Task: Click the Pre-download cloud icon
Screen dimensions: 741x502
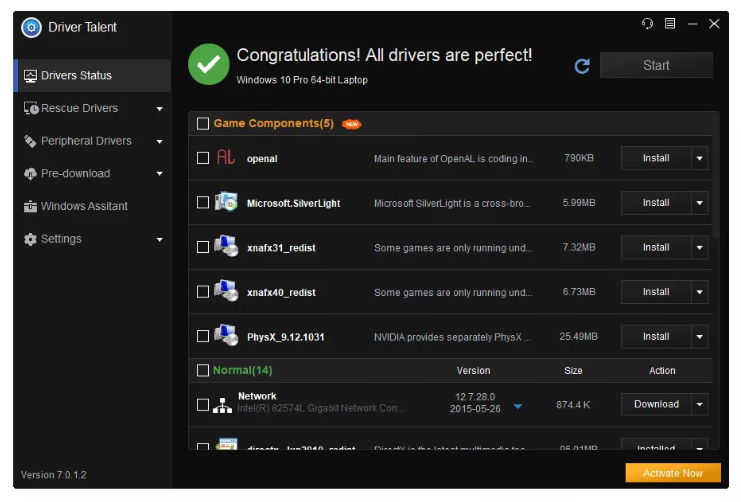Action: [x=30, y=174]
